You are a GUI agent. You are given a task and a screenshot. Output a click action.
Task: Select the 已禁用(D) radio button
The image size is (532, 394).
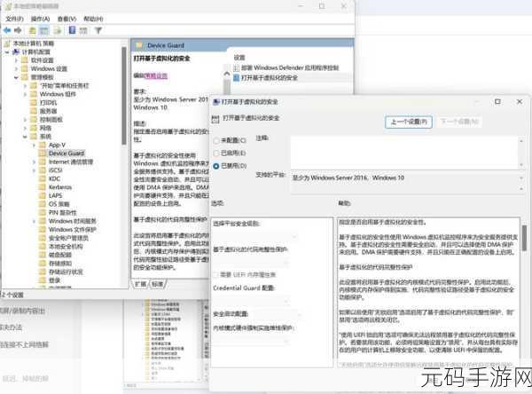coord(215,166)
